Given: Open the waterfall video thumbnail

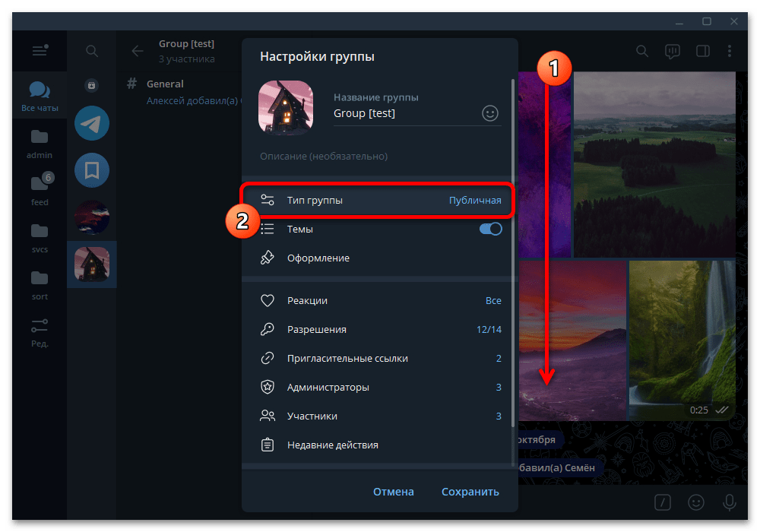Looking at the screenshot, I should [x=682, y=340].
